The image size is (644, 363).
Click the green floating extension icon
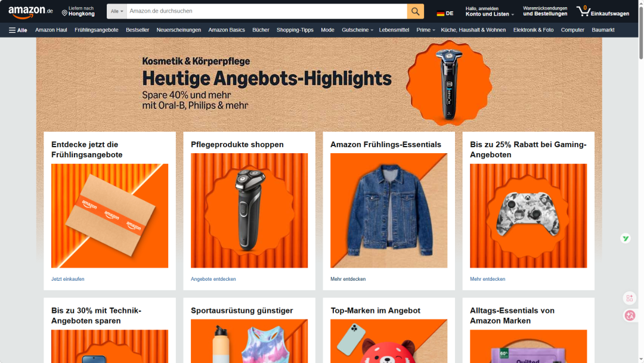[x=626, y=238]
